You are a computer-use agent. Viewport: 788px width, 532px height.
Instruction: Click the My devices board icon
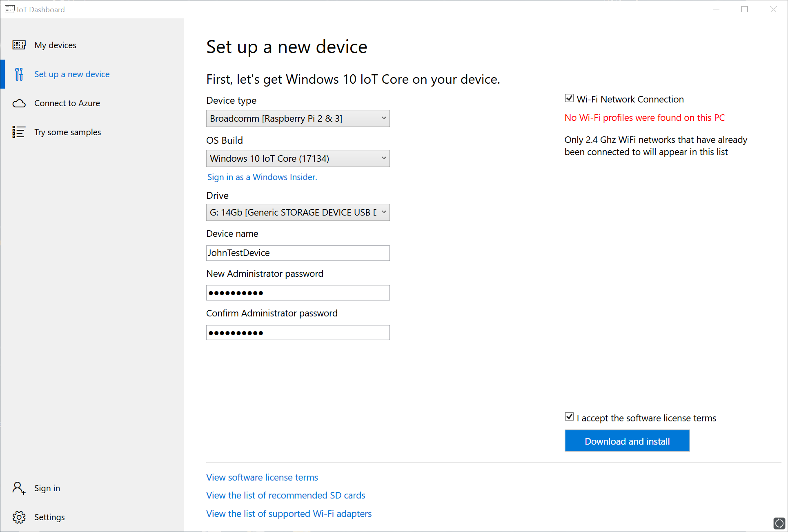coord(19,45)
